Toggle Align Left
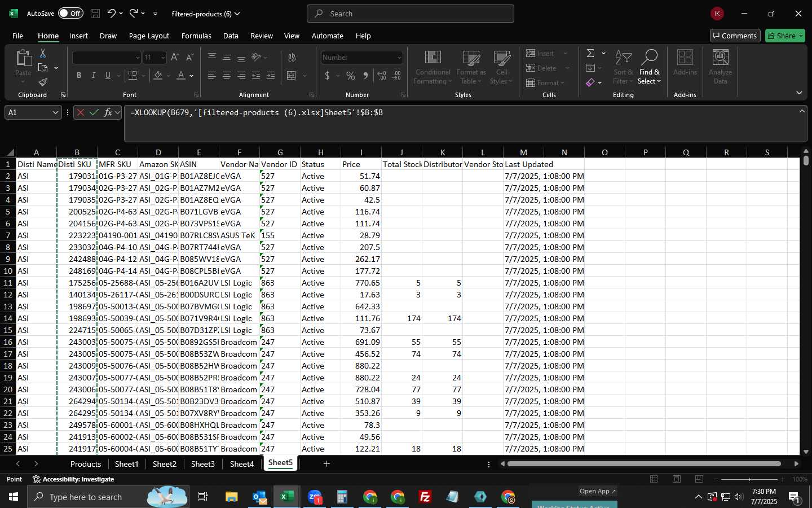The width and height of the screenshot is (812, 508). tap(212, 75)
